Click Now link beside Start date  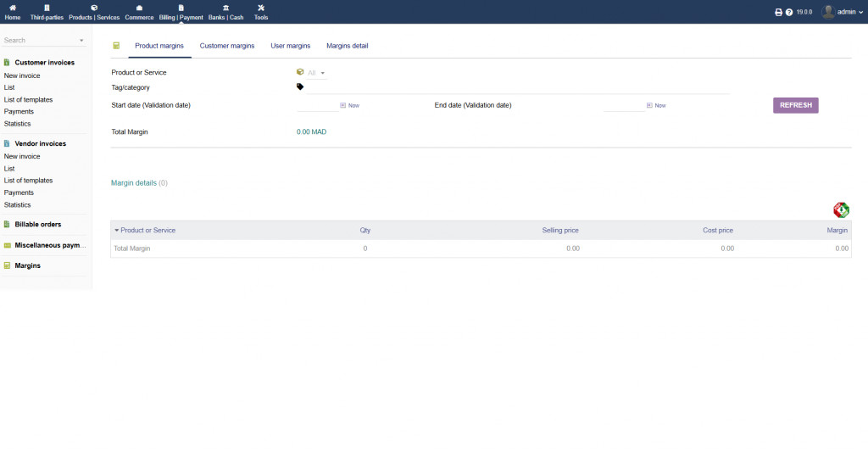pos(353,106)
